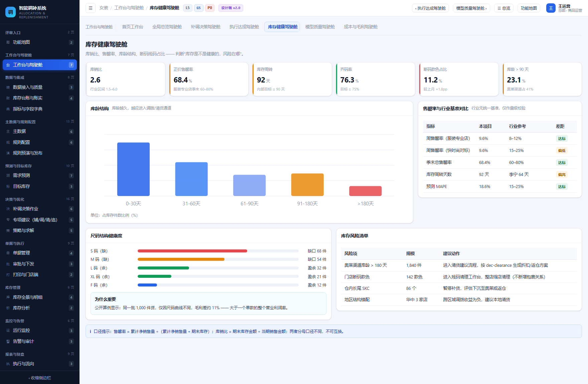Click the icon beside 单据管理
588x384 pixels.
8,253
